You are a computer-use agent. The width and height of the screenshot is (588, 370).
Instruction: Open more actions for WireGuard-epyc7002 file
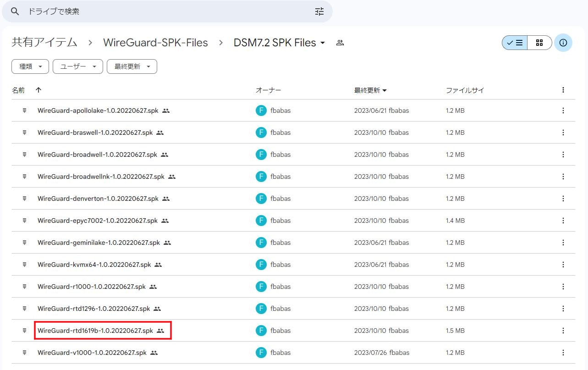pyautogui.click(x=563, y=221)
